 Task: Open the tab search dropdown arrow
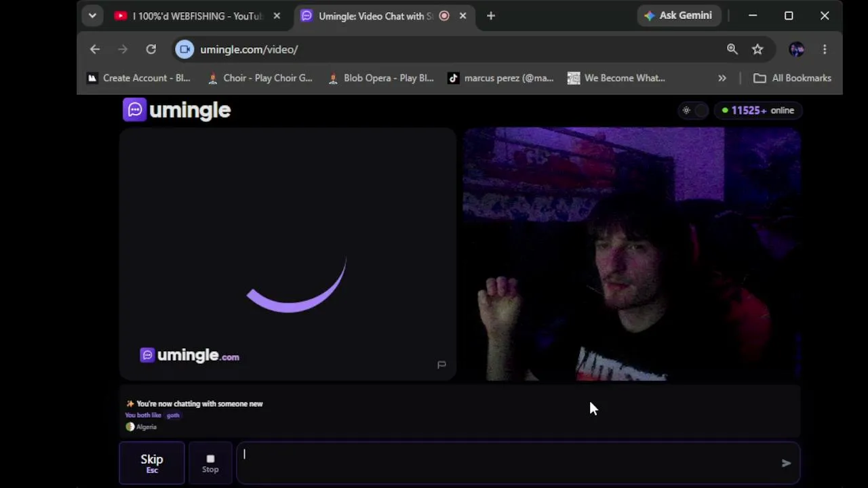[x=92, y=16]
